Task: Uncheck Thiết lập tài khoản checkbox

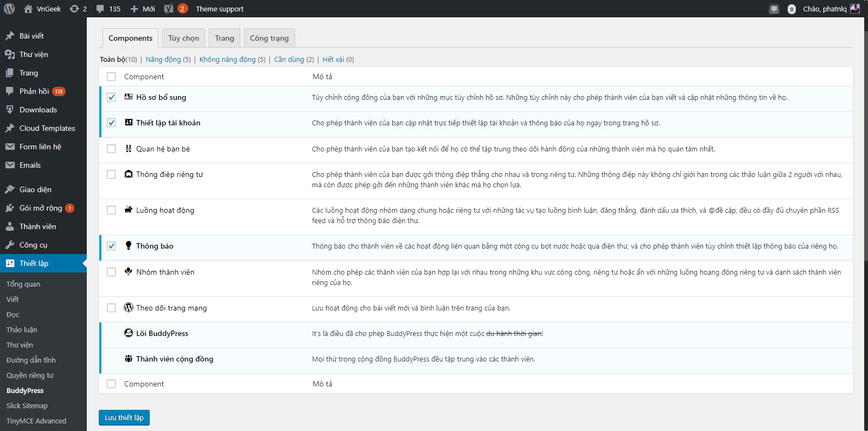Action: tap(111, 123)
